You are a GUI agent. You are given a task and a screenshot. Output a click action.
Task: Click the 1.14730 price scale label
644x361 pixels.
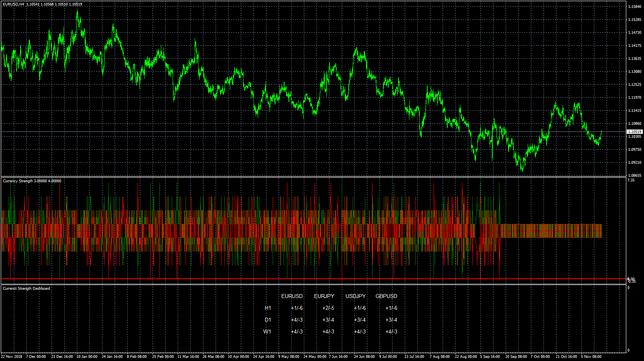point(635,33)
